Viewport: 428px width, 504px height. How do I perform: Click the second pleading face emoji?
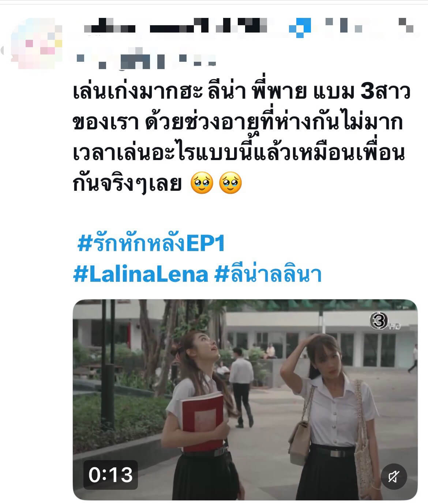click(230, 184)
